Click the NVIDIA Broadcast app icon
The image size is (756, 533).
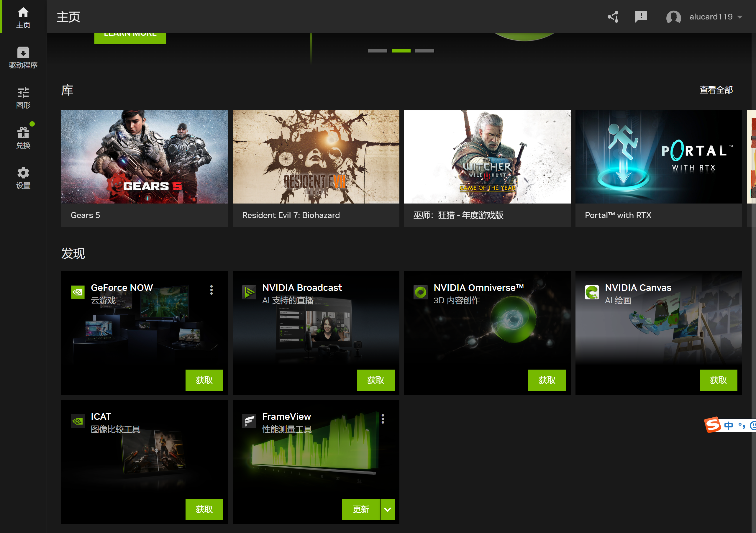coord(249,292)
